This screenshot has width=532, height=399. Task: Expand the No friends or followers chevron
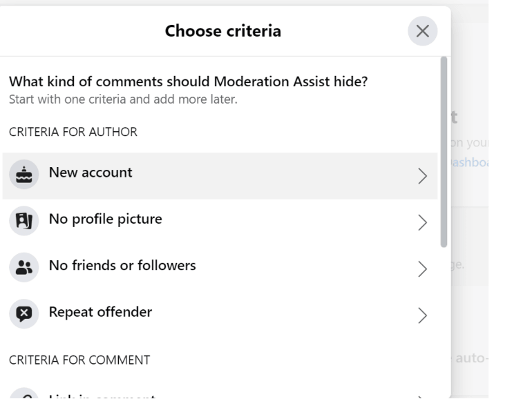(422, 268)
